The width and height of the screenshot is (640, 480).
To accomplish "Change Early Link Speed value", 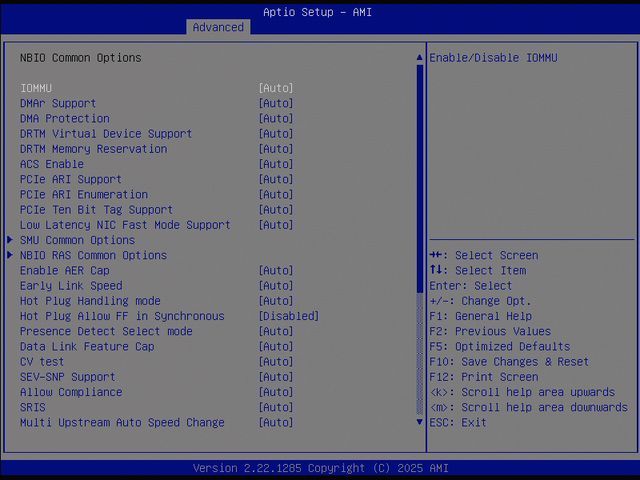I will tap(276, 286).
